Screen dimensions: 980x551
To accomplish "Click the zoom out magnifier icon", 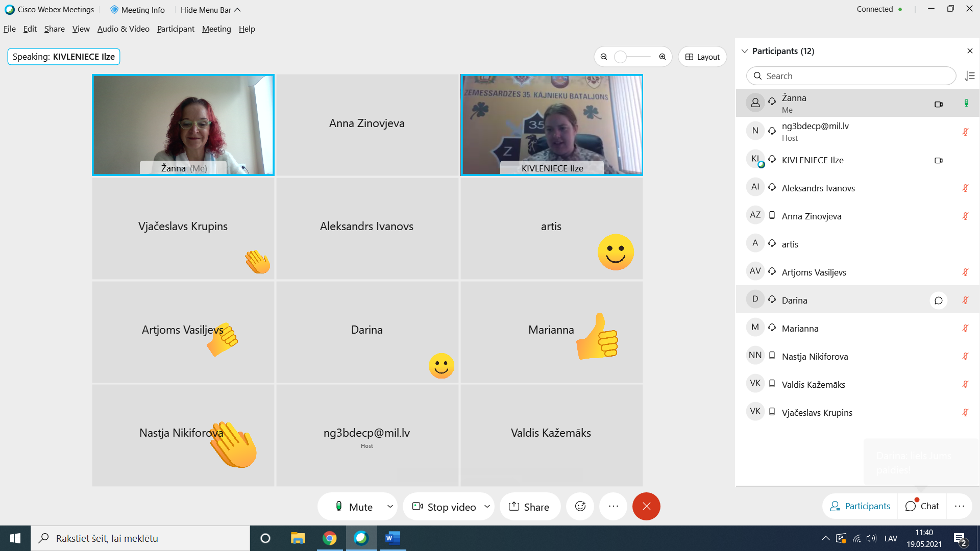I will click(x=604, y=57).
